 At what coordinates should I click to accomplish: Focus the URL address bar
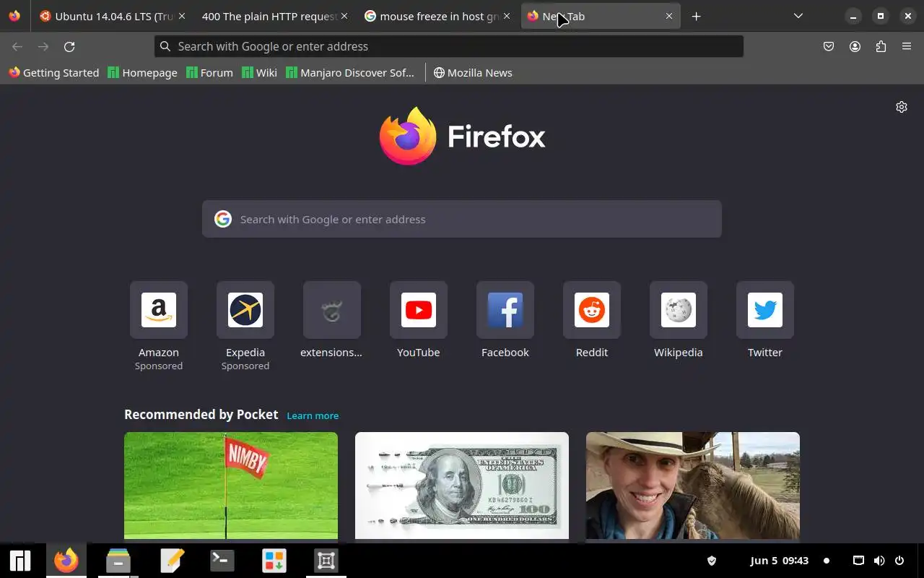[448, 46]
